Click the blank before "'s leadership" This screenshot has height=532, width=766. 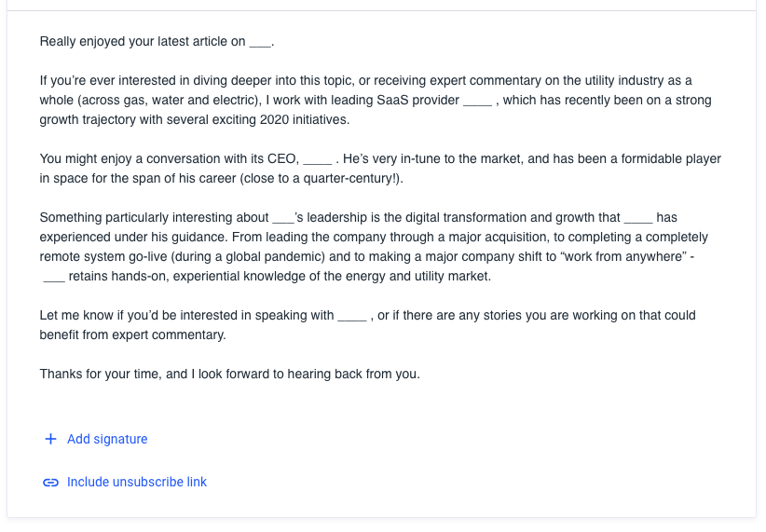click(x=283, y=218)
